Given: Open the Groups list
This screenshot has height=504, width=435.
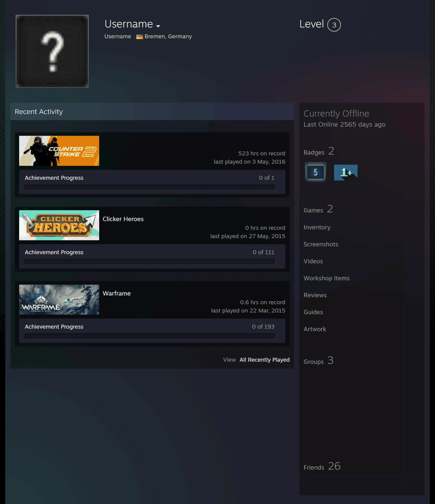Looking at the screenshot, I should pyautogui.click(x=319, y=361).
